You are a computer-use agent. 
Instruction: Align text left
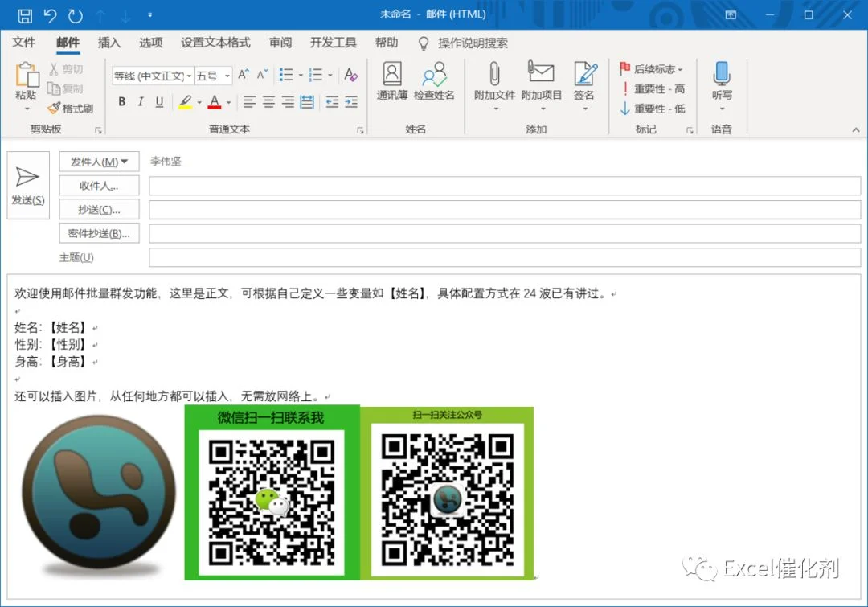pyautogui.click(x=250, y=102)
